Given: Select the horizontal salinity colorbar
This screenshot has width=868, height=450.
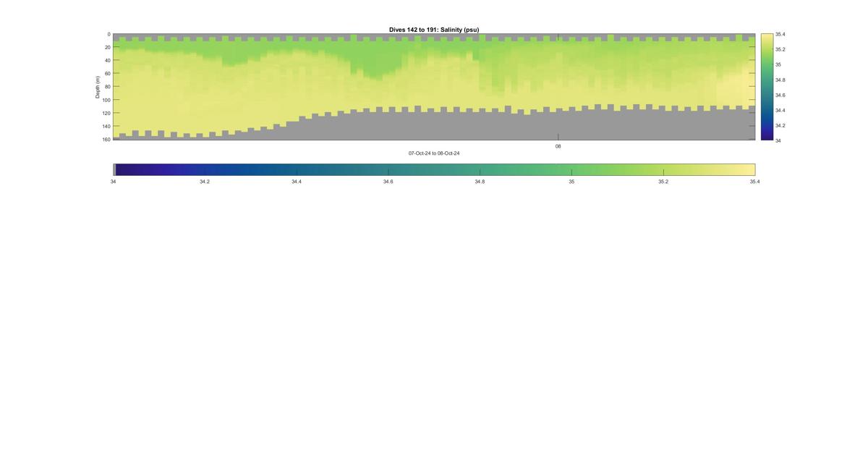Looking at the screenshot, I should tap(434, 169).
